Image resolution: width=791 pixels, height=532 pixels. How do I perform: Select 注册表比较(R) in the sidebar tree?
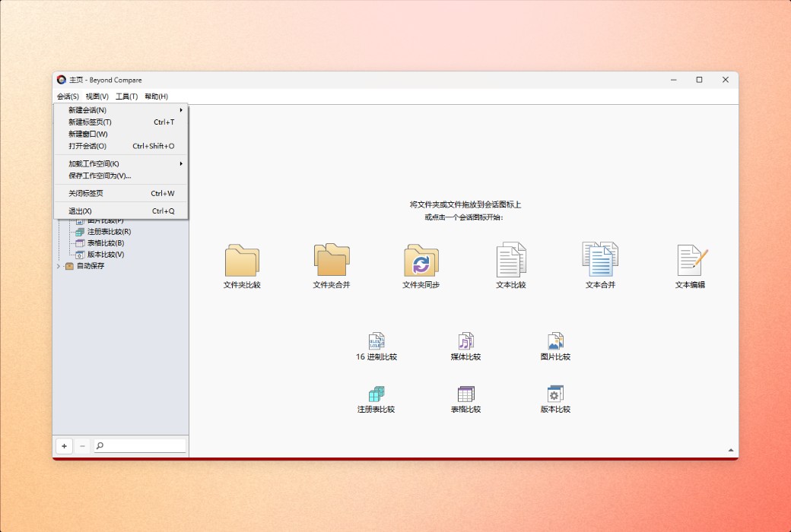[x=103, y=232]
